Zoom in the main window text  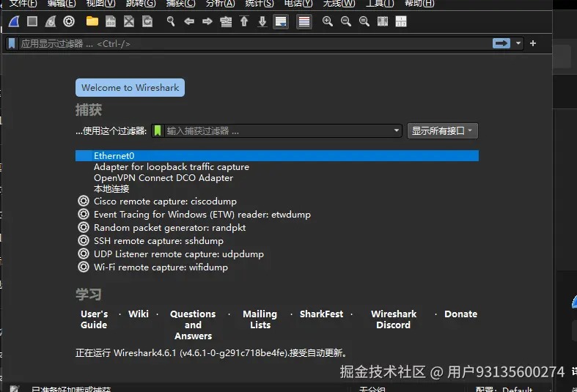tap(327, 21)
